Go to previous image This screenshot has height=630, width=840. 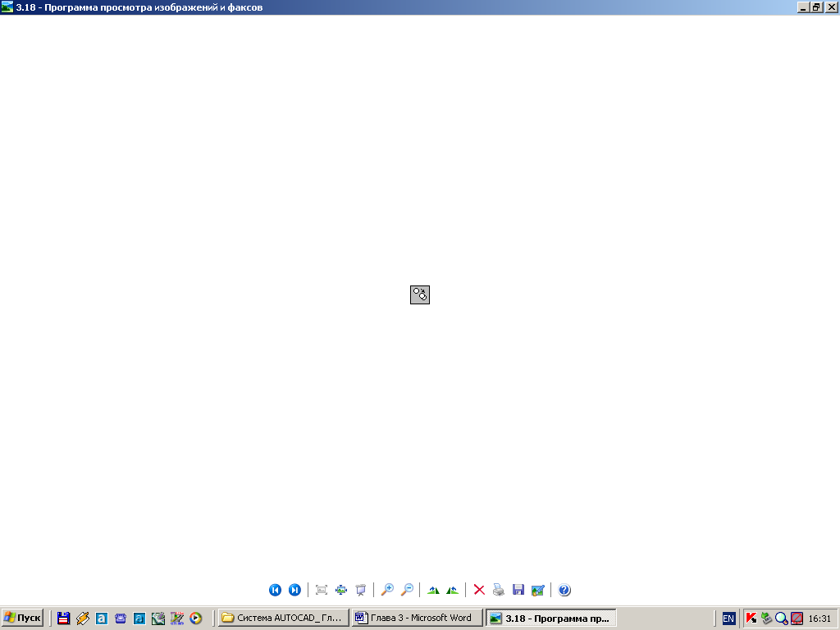(x=275, y=590)
